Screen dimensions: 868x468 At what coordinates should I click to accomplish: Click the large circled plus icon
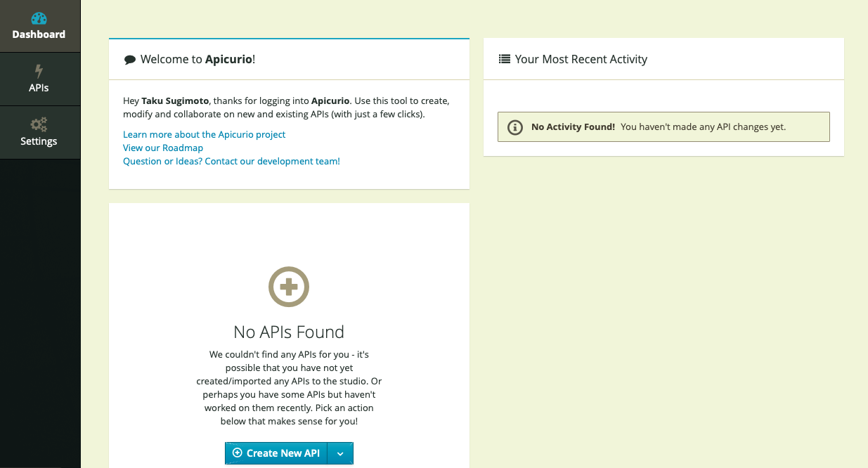pyautogui.click(x=289, y=287)
